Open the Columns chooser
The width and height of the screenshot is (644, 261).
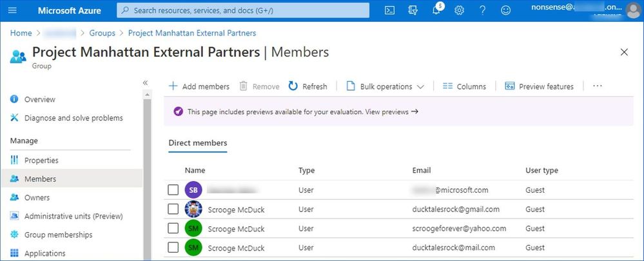464,86
